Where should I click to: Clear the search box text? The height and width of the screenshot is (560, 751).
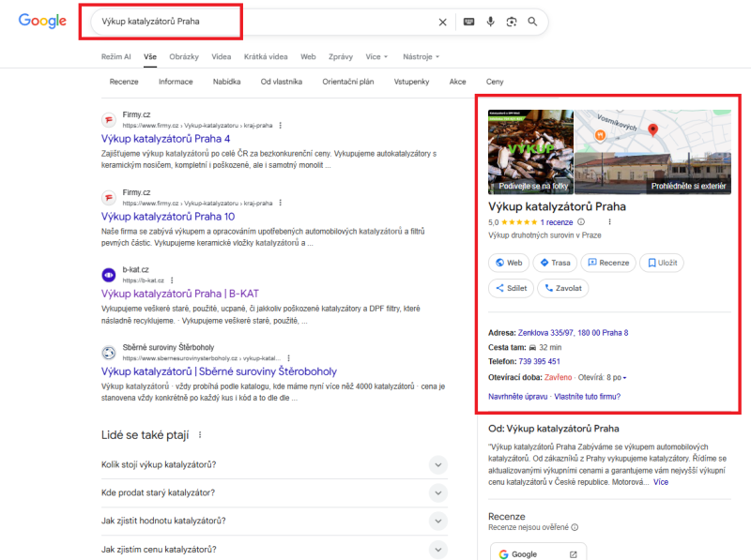point(443,22)
